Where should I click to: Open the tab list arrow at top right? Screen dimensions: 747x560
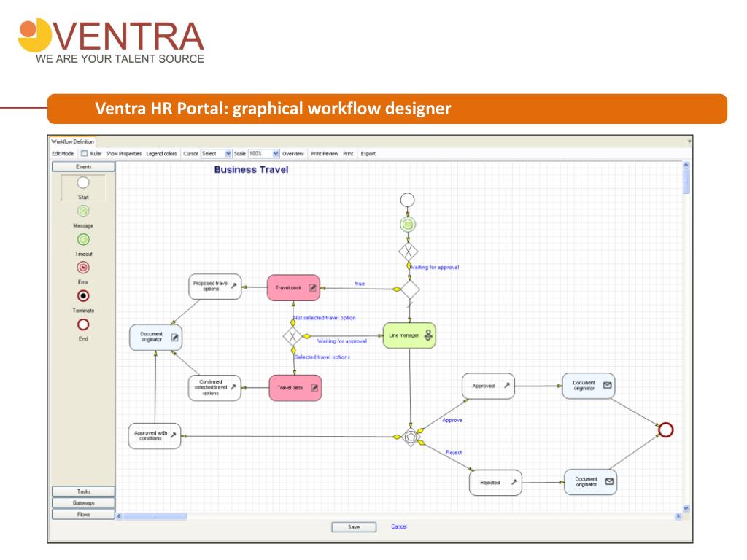pos(689,141)
